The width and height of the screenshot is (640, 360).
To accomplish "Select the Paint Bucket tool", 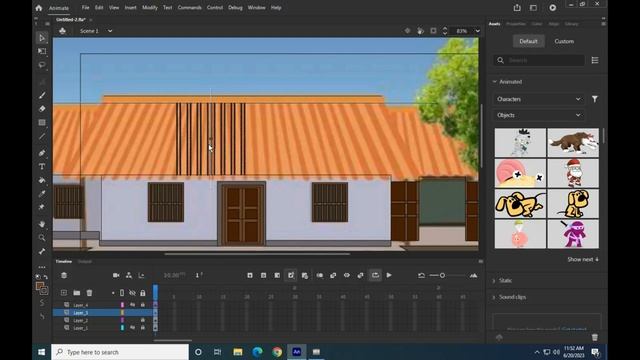I will 42,180.
